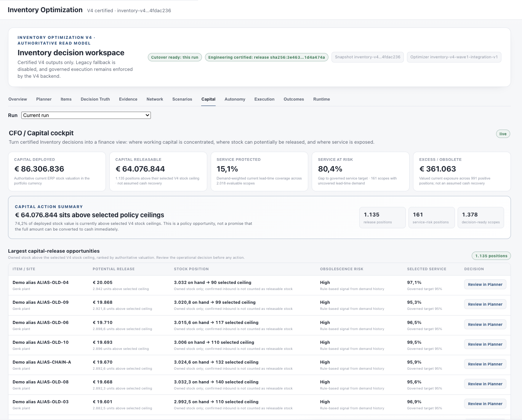
Task: Select the Decision Truth tab
Action: tap(95, 99)
